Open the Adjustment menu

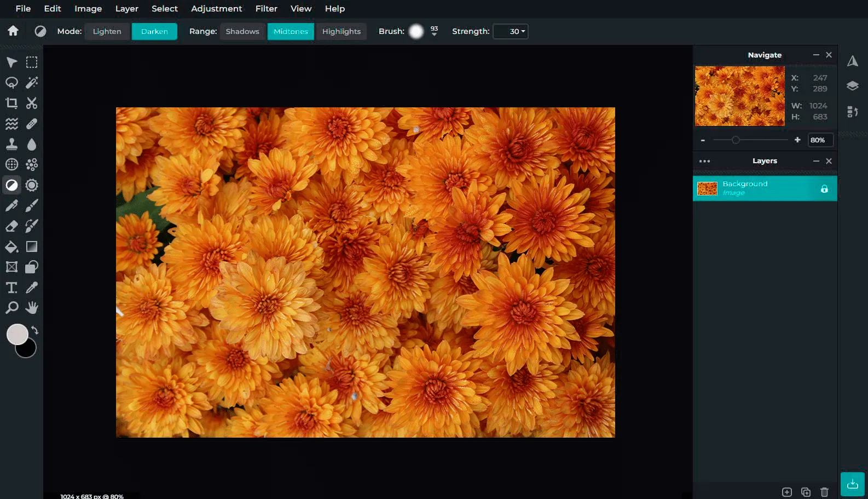pos(216,9)
